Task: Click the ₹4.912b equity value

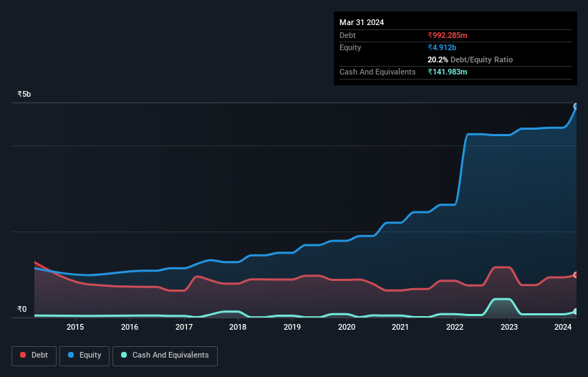Action: point(442,47)
